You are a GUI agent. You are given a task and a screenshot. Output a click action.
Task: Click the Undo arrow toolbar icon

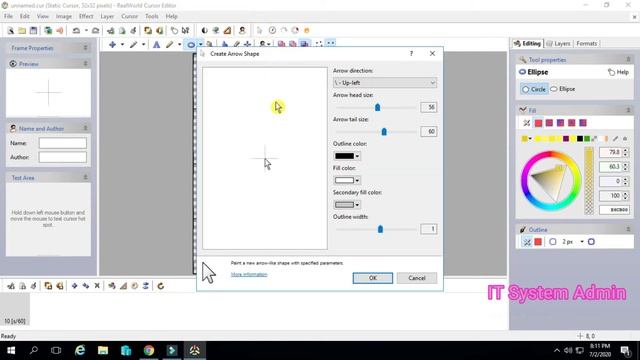76,31
